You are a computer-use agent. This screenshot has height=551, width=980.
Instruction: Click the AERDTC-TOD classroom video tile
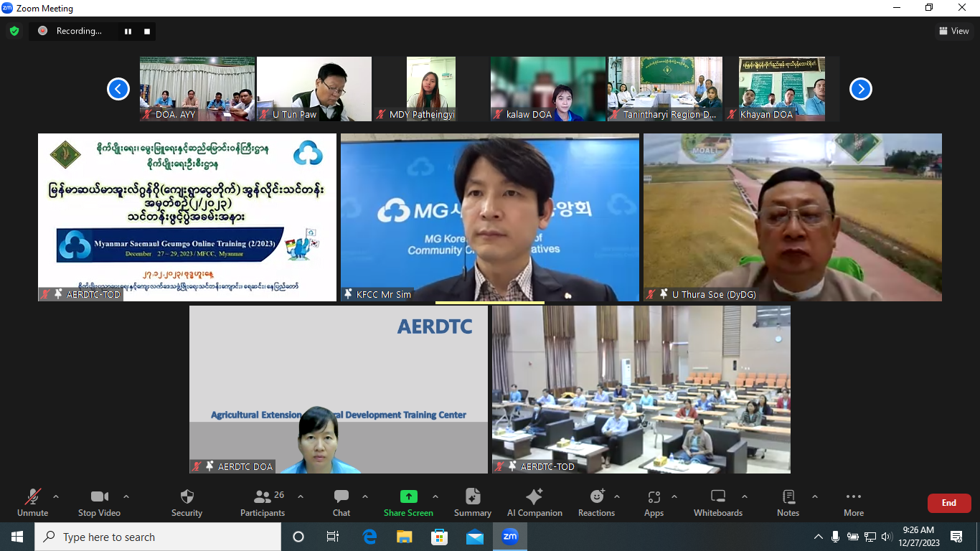pyautogui.click(x=641, y=390)
